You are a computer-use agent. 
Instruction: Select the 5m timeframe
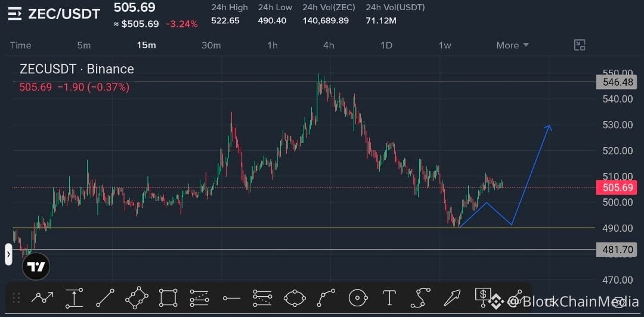(84, 45)
